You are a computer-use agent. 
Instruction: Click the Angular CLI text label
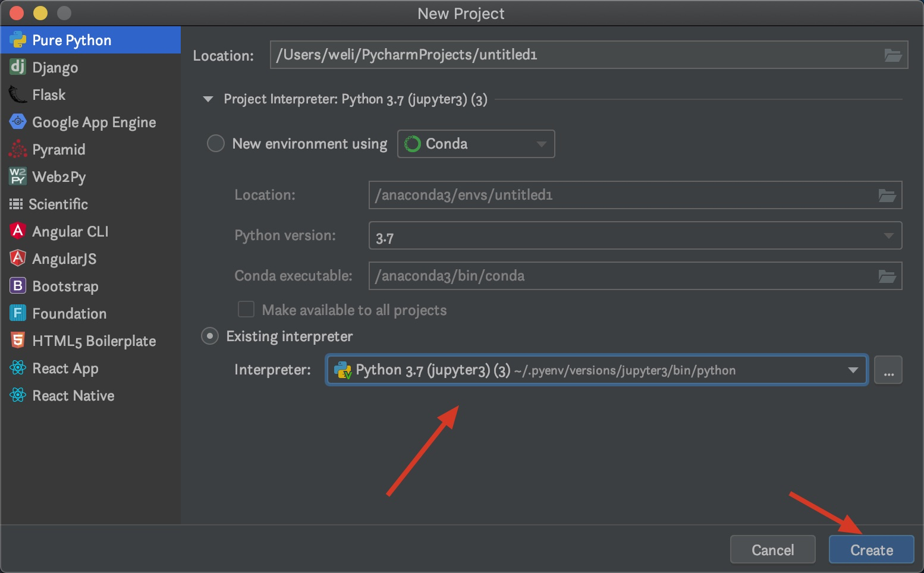[70, 232]
